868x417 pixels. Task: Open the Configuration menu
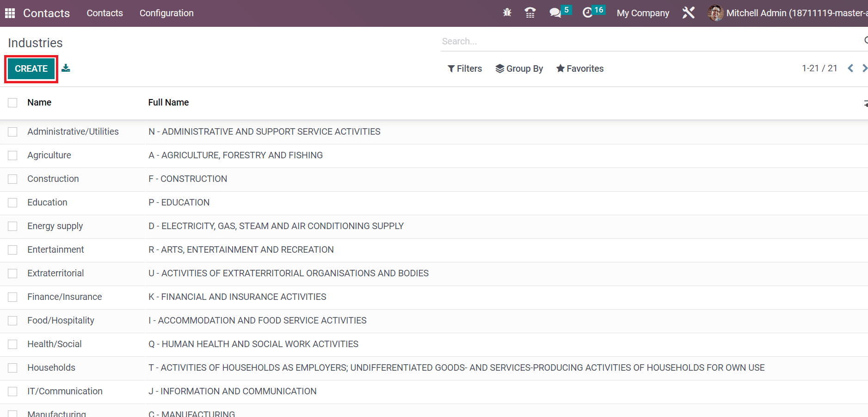click(x=166, y=13)
